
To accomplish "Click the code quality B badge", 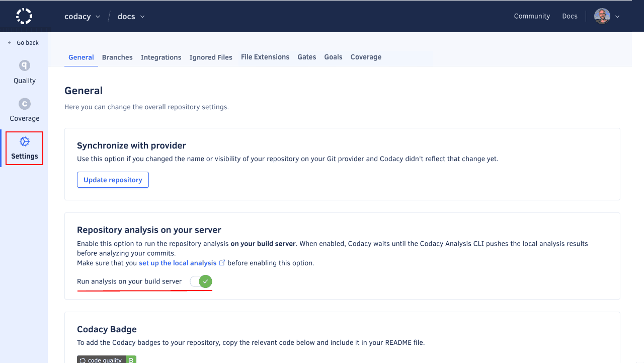I will tap(106, 359).
